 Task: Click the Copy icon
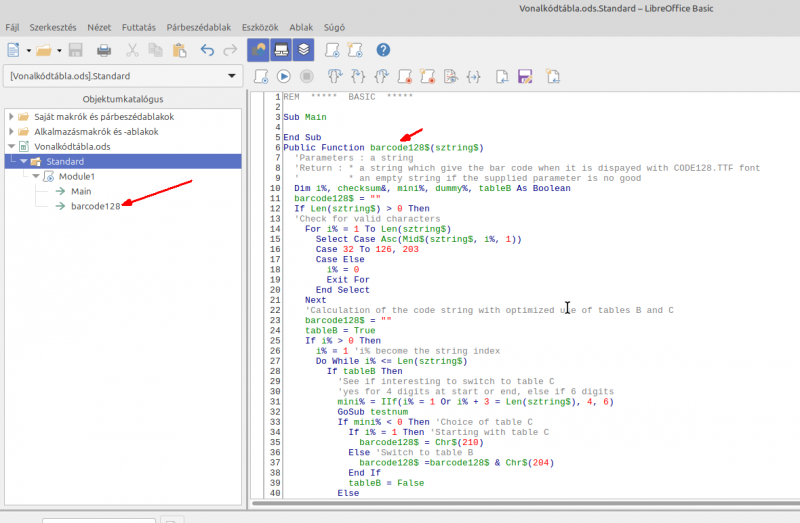(155, 50)
